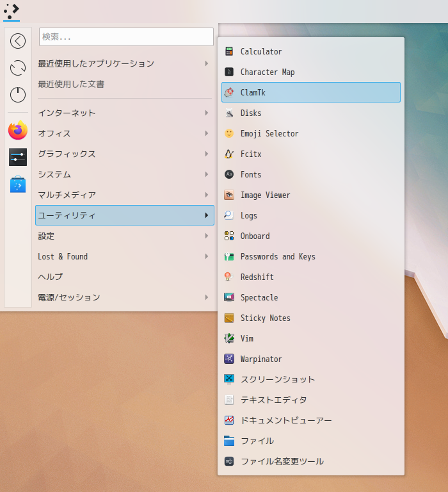Launch Sticky Notes from the list
The image size is (448, 492).
point(311,318)
